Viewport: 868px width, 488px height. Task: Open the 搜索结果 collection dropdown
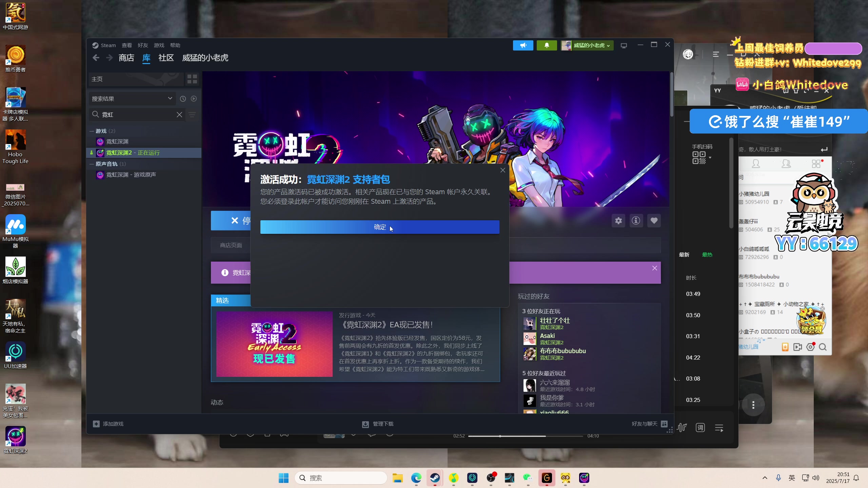[132, 99]
